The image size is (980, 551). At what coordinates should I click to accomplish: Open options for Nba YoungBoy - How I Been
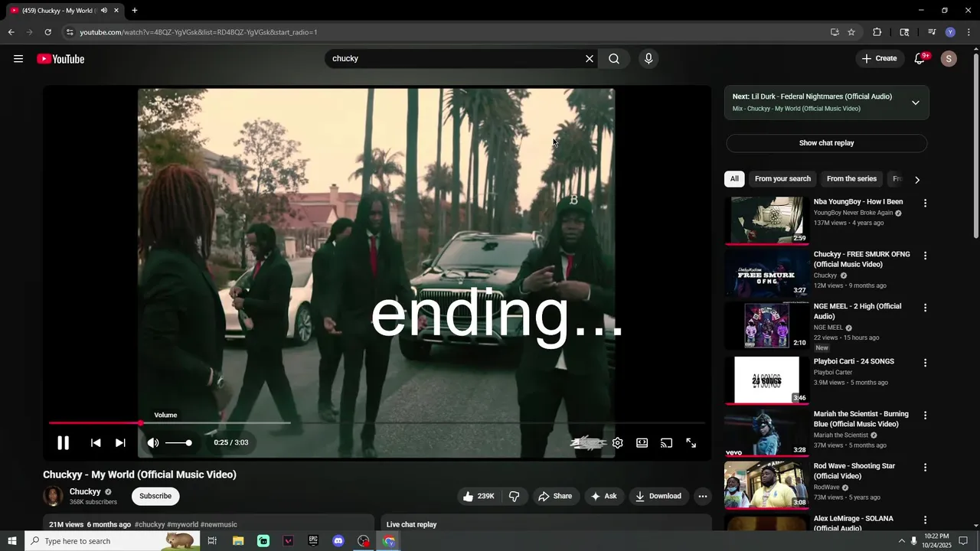click(925, 204)
